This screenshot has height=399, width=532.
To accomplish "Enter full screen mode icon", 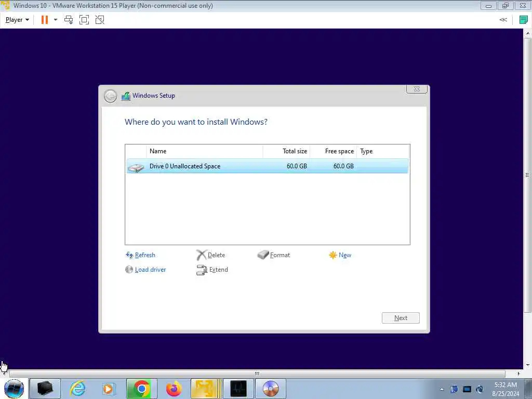I will click(84, 20).
